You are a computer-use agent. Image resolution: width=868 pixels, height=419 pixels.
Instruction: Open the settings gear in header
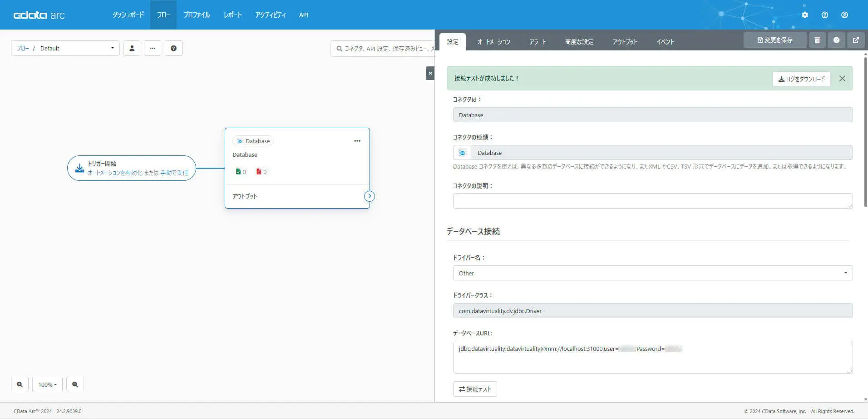[805, 15]
